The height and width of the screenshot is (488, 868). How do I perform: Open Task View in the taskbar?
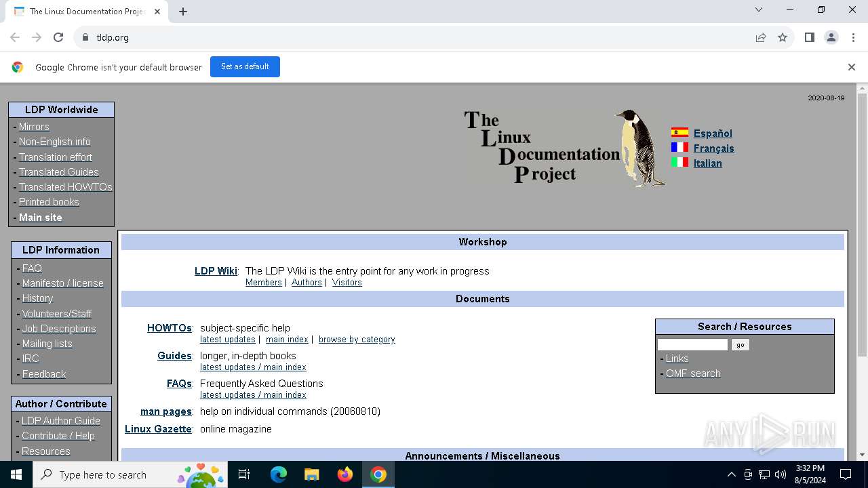(x=245, y=474)
